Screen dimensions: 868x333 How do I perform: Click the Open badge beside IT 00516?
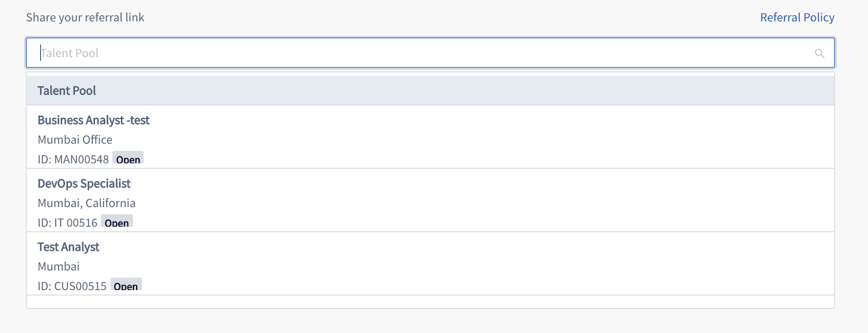point(117,221)
